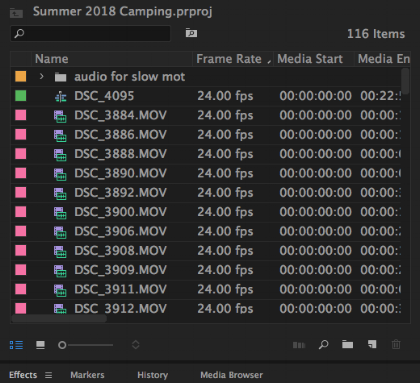Viewport: 420px width, 383px height.
Task: Click the 24.00 fps value of DSC_4095
Action: (225, 96)
